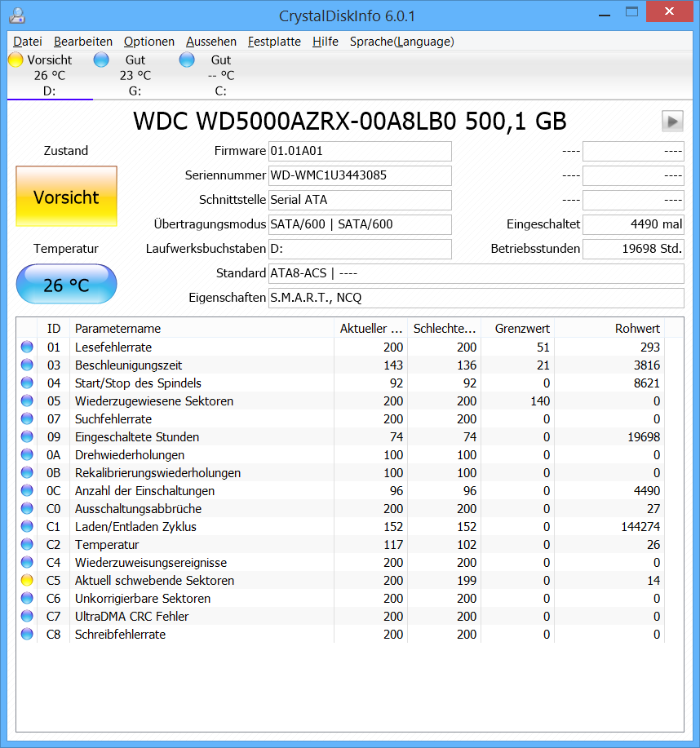
Task: Click the next disk arrow button
Action: 672,122
